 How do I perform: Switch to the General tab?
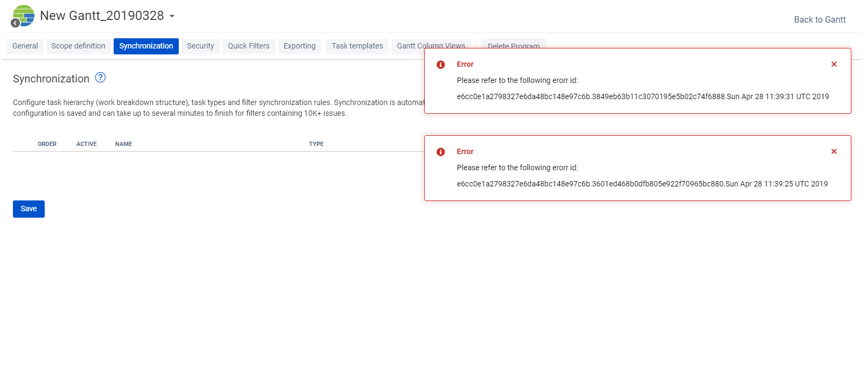tap(25, 46)
